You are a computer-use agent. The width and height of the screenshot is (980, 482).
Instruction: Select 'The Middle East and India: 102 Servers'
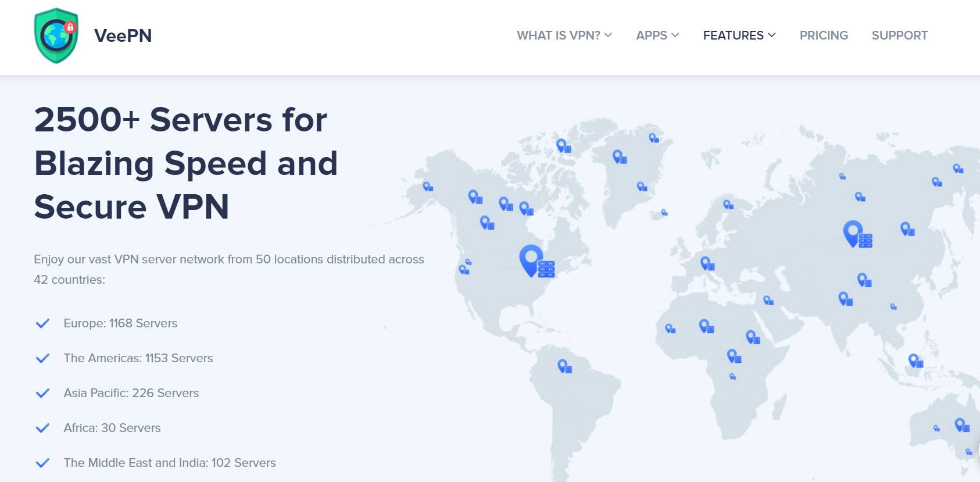click(x=170, y=463)
